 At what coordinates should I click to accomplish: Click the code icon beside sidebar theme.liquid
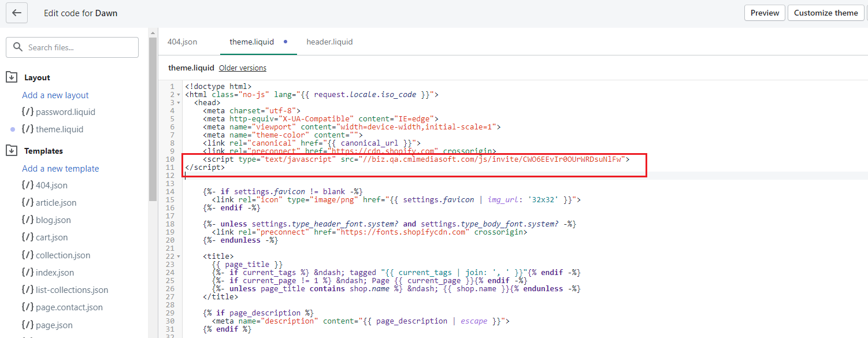click(27, 129)
